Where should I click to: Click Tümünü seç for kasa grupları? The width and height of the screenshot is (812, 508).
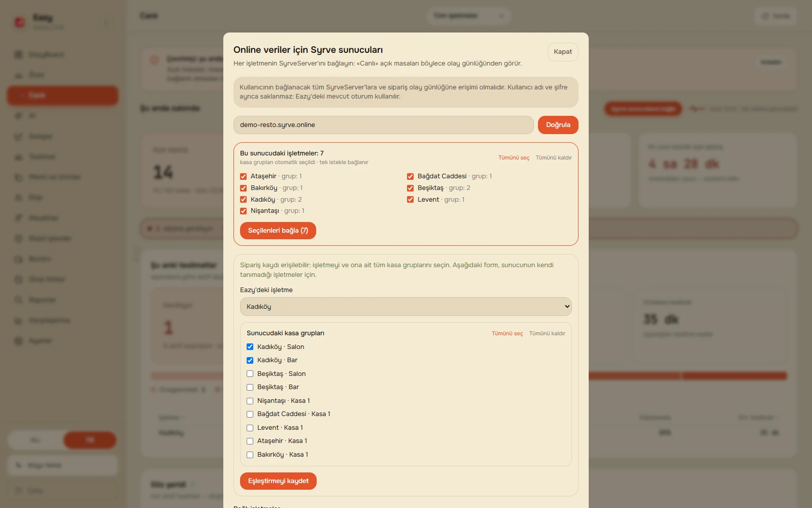[507, 333]
